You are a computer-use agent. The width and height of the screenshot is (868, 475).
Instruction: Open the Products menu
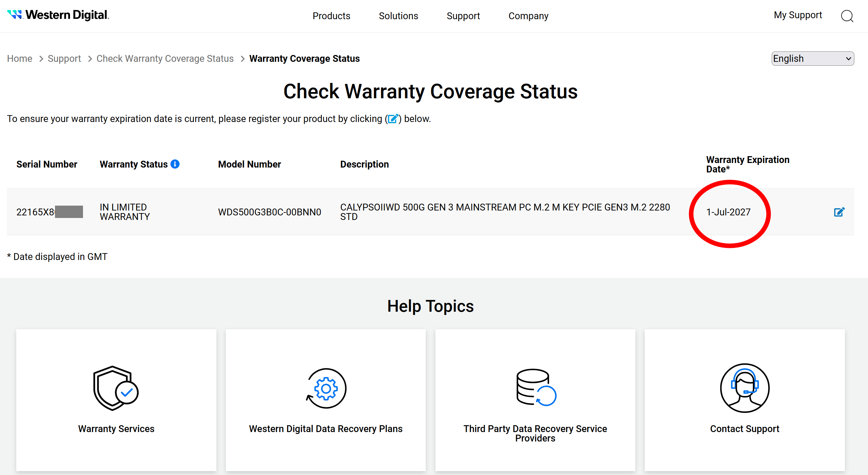click(331, 16)
